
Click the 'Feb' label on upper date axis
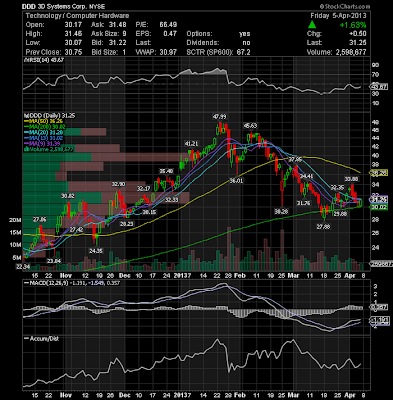(240, 275)
